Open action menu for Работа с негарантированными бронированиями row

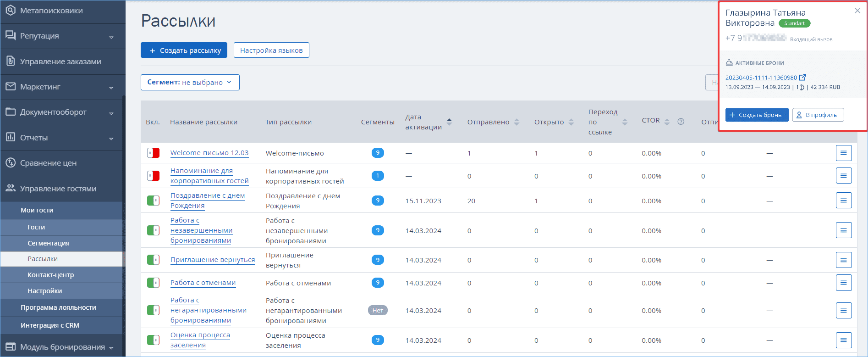(x=844, y=311)
